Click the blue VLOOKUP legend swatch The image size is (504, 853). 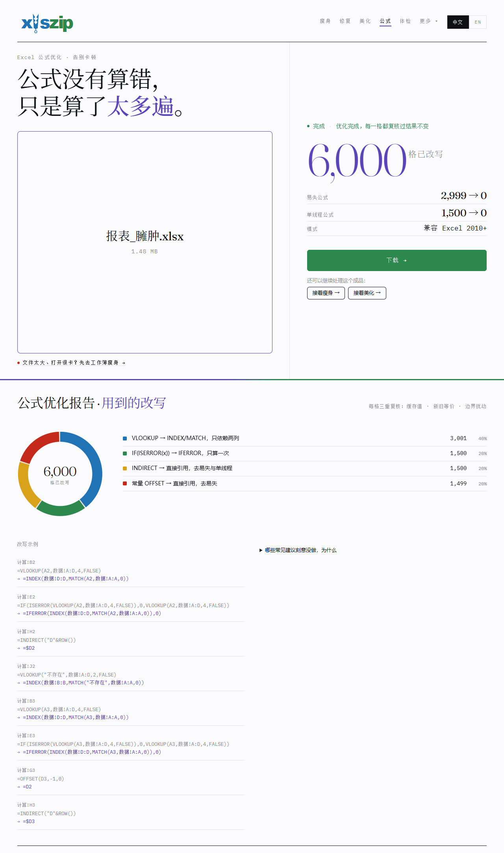click(125, 439)
